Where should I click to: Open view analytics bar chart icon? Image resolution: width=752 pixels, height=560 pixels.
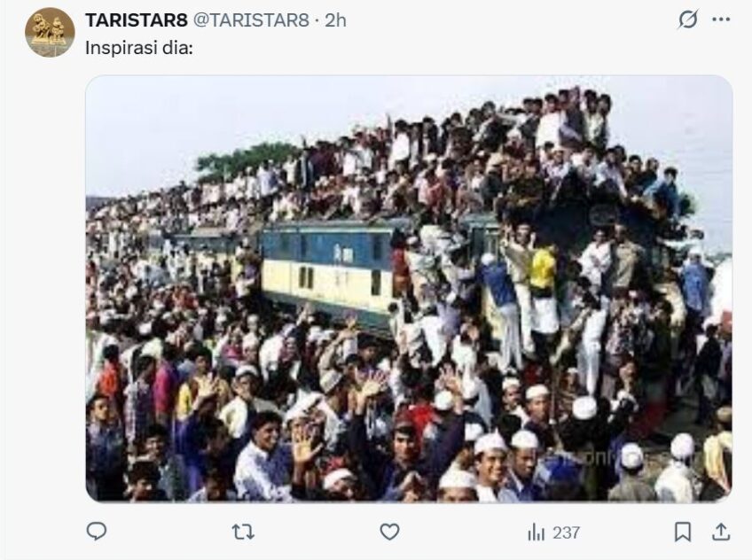pos(537,533)
